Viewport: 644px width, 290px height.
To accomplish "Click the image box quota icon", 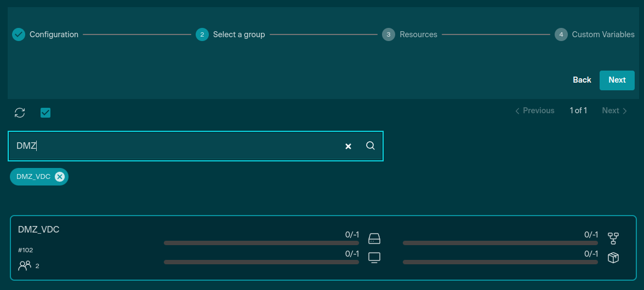I will pyautogui.click(x=613, y=258).
